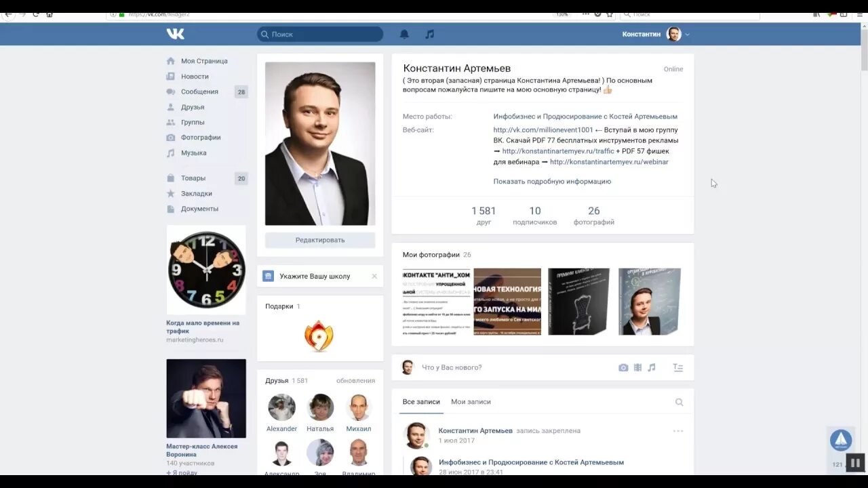Dismiss the Укажите Вашу школу prompt

[x=374, y=276]
